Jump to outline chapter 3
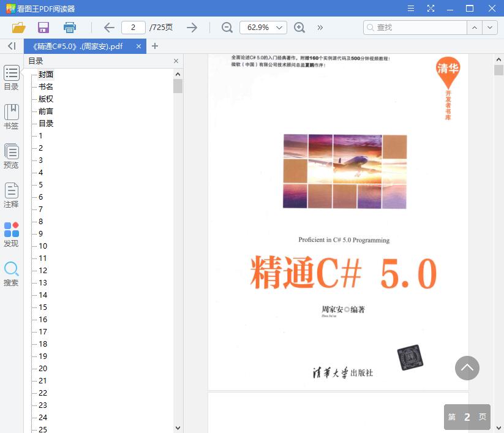Image resolution: width=504 pixels, height=433 pixels. (x=40, y=160)
